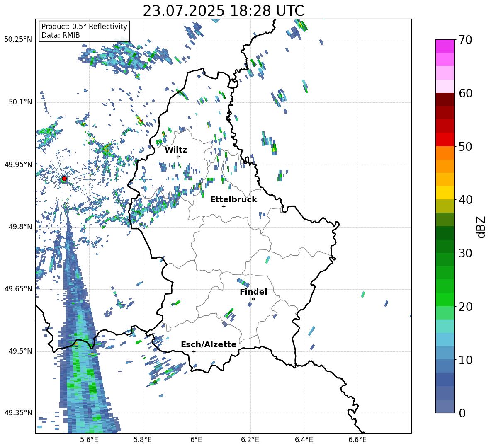Click the red radar site marker
This screenshot has width=491, height=448.
(64, 178)
